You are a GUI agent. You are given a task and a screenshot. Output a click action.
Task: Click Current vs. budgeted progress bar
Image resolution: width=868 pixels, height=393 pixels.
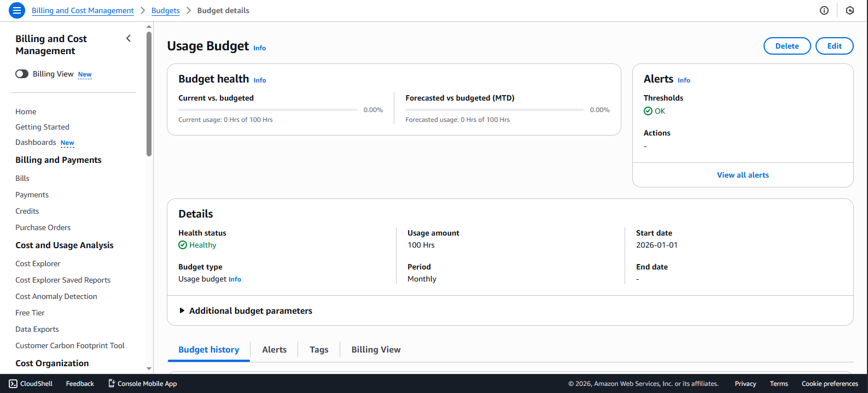click(x=267, y=110)
